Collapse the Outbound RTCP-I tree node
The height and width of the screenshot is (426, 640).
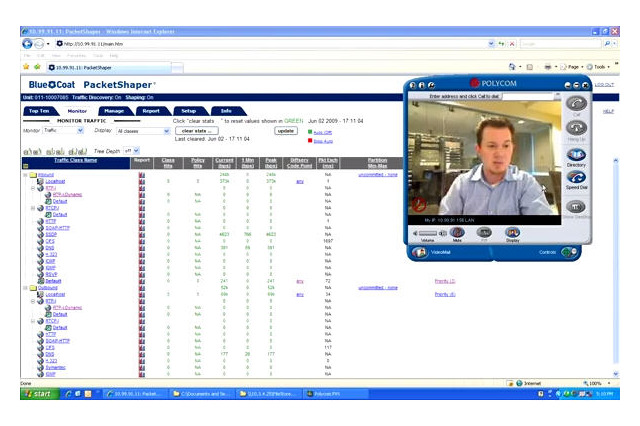tap(33, 321)
